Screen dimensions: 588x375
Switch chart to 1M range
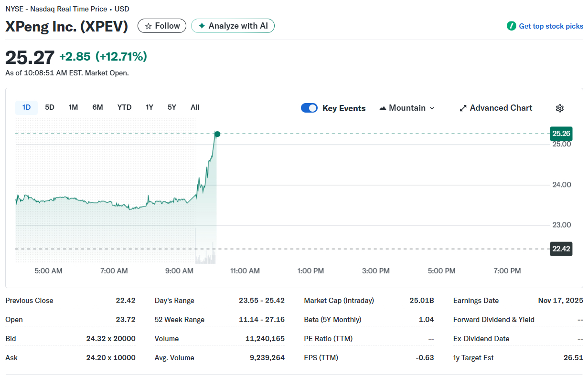[x=73, y=107]
